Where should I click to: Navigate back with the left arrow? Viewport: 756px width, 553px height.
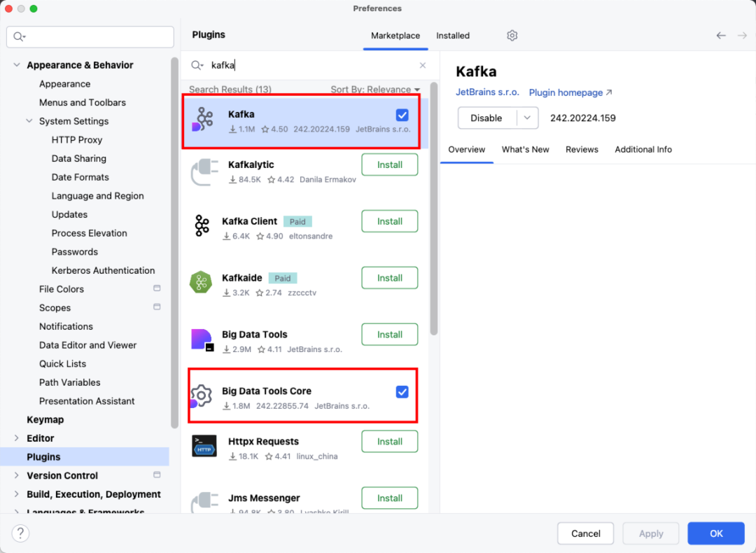click(721, 36)
